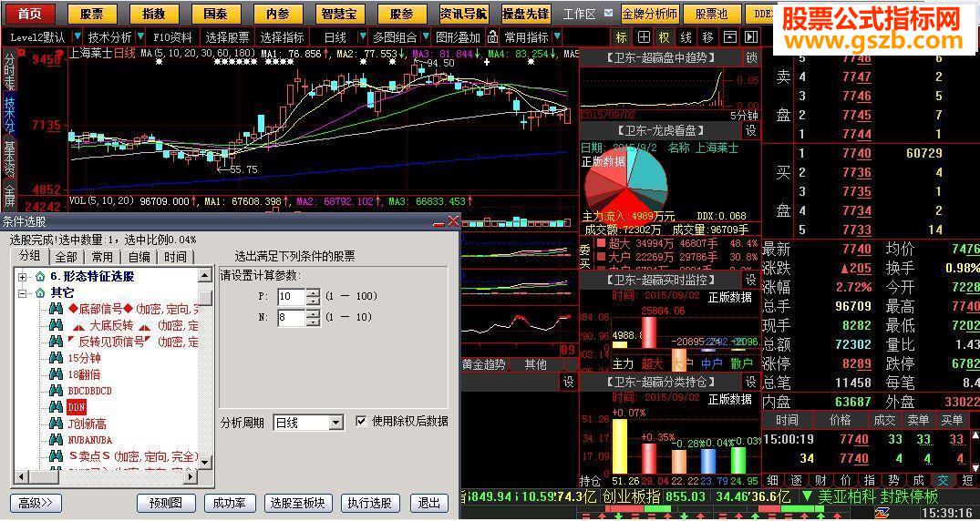Image resolution: width=980 pixels, height=521 pixels.
Task: Open the 分析周期 日线 dropdown
Action: (337, 423)
